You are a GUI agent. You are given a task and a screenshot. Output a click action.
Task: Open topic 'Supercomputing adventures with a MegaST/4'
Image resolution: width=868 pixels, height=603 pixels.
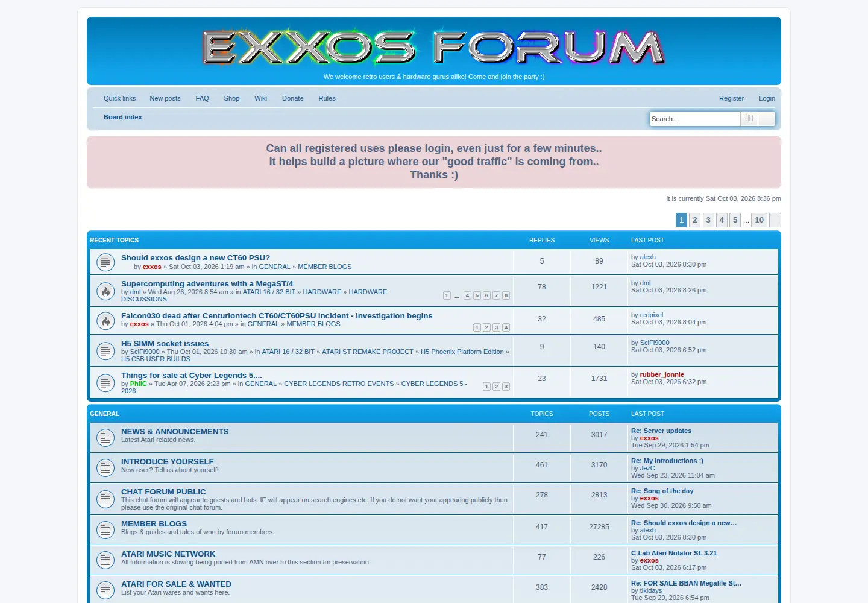coord(207,283)
